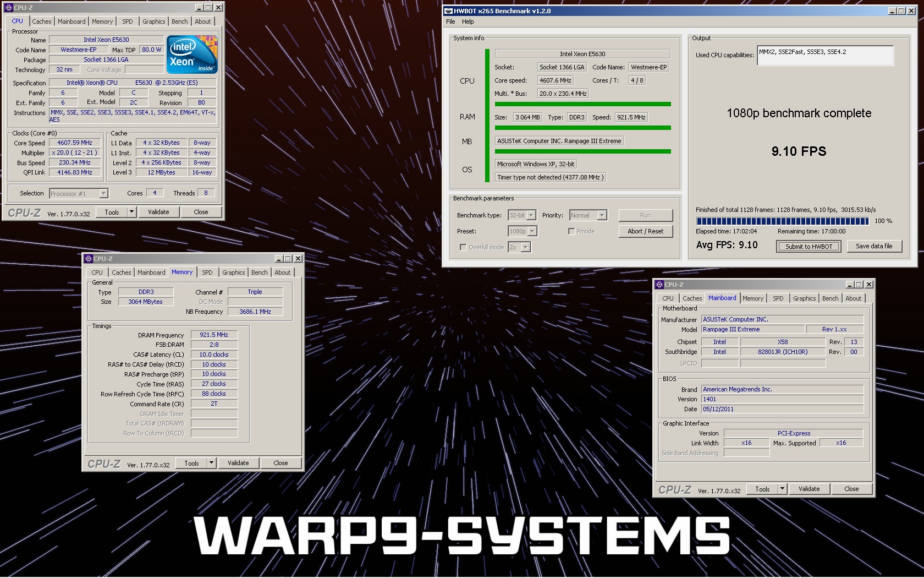Click Validate in the Memory window
Viewport: 924px width, 578px height.
(238, 463)
